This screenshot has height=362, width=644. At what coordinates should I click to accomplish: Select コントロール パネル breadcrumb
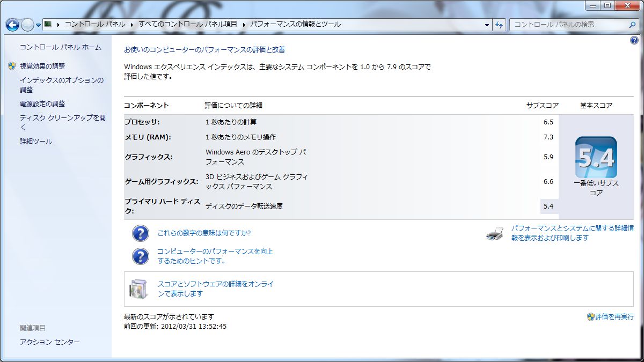[94, 24]
